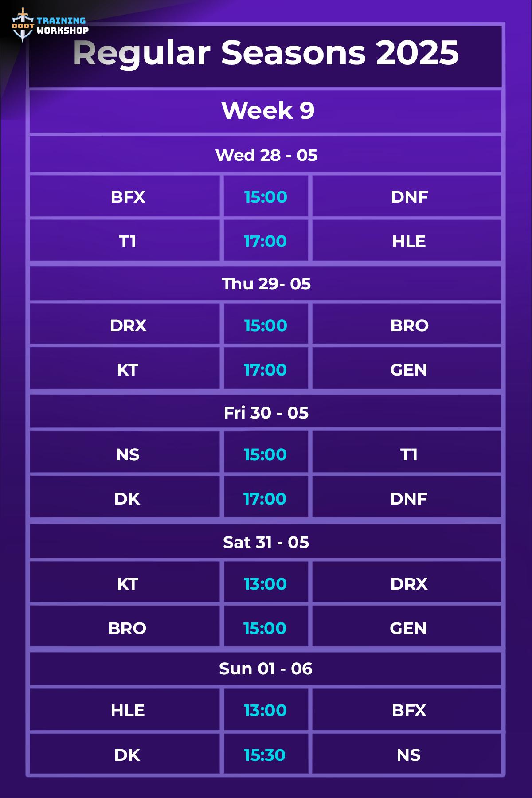Click DRX in Thursday's 15:00 match
This screenshot has width=532, height=798.
[128, 325]
